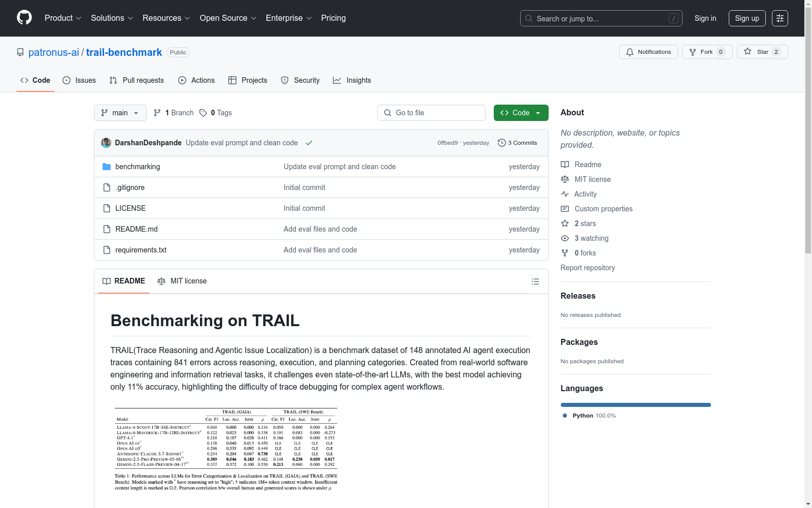
Task: Switch to the MIT license README tab
Action: (182, 281)
